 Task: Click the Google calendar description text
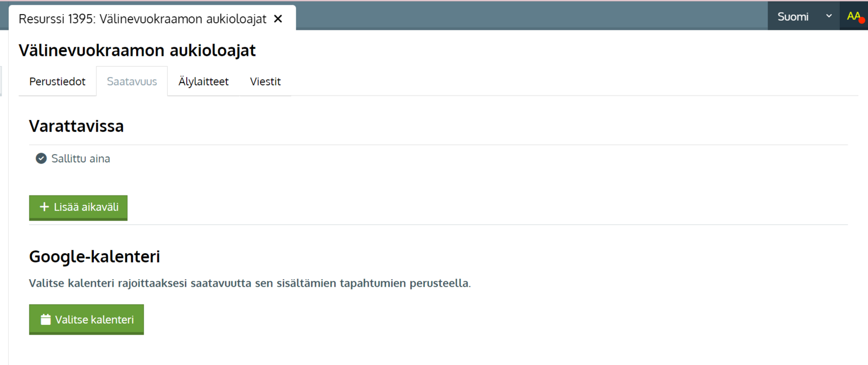click(250, 283)
